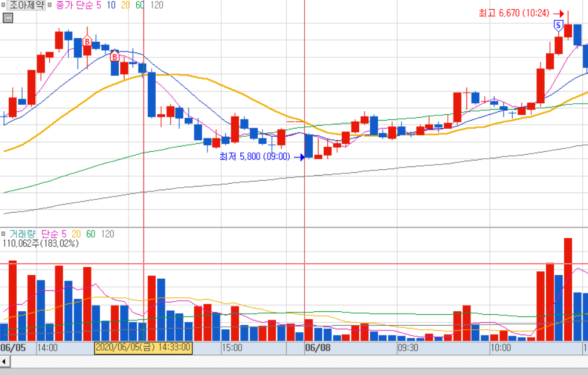Click the 10:00 time axis label
Viewport: 588px width, 375px height.
point(501,348)
